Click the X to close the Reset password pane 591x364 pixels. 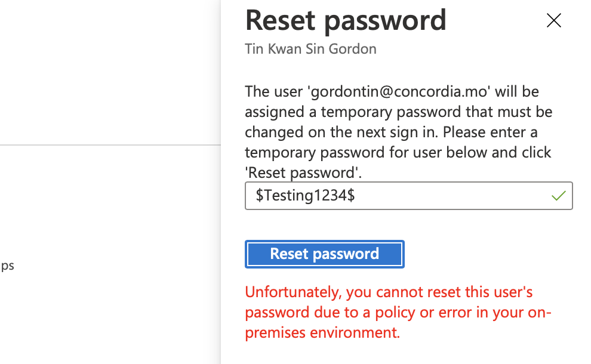point(553,20)
